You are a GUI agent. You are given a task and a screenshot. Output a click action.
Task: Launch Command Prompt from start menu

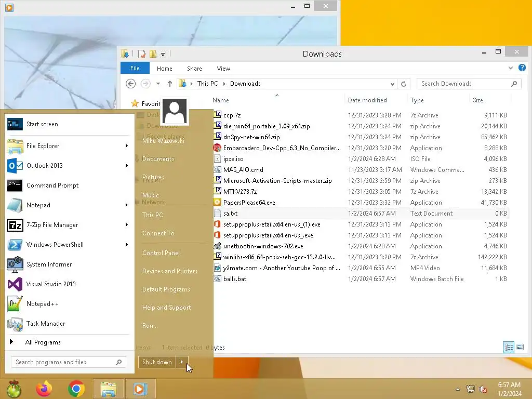70,185
